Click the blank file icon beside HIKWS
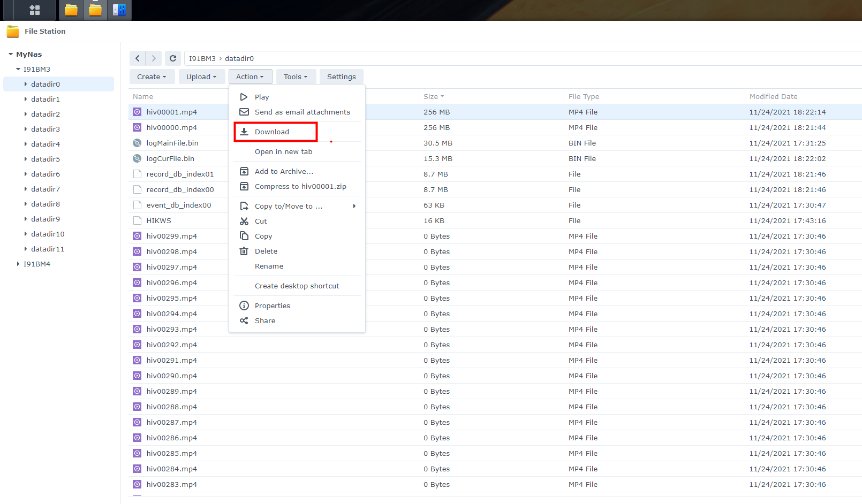The width and height of the screenshot is (862, 504). pos(137,220)
